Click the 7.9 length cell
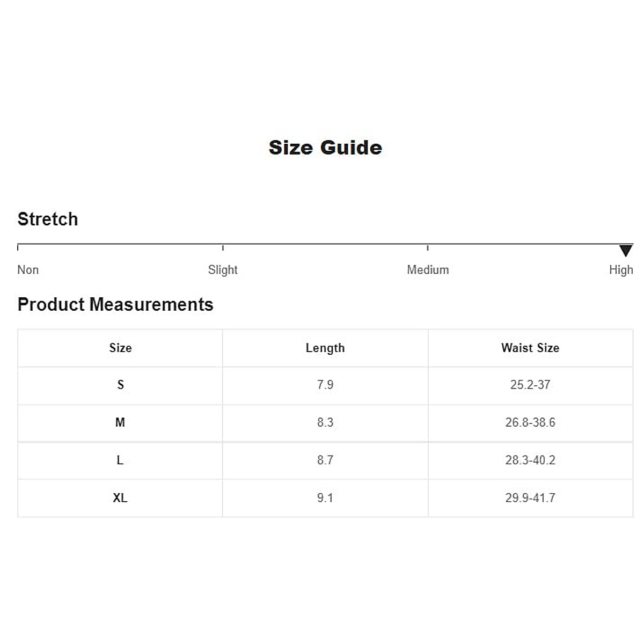 (x=325, y=385)
